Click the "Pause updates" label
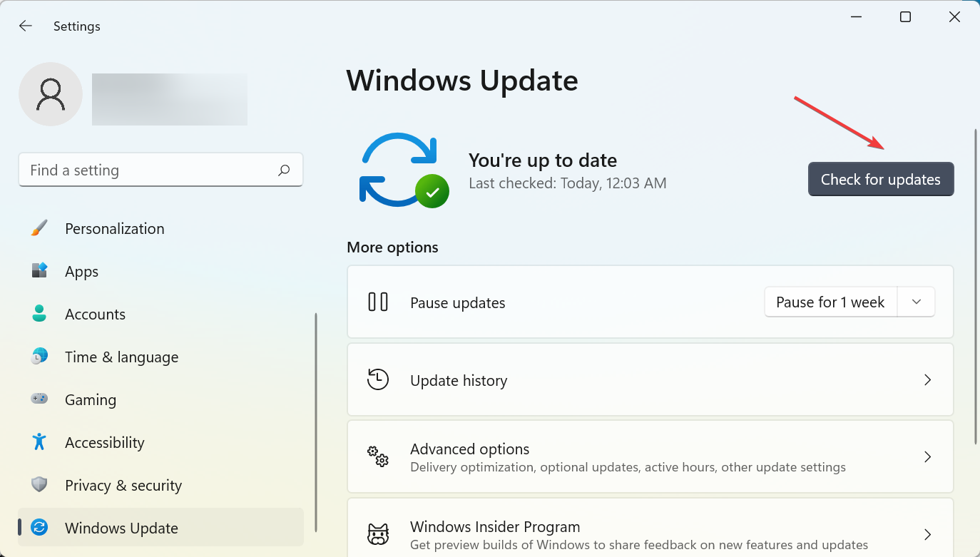Image resolution: width=980 pixels, height=557 pixels. pos(458,302)
